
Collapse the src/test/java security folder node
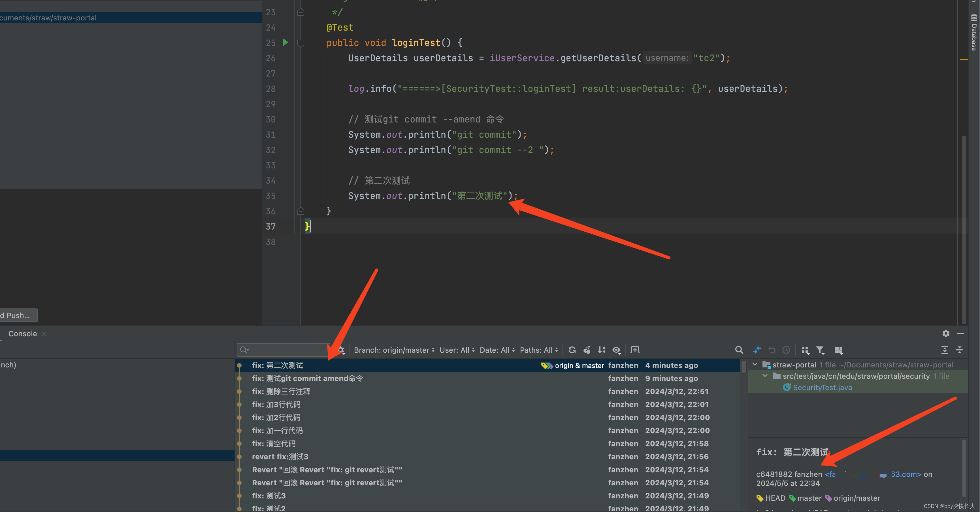click(x=765, y=376)
